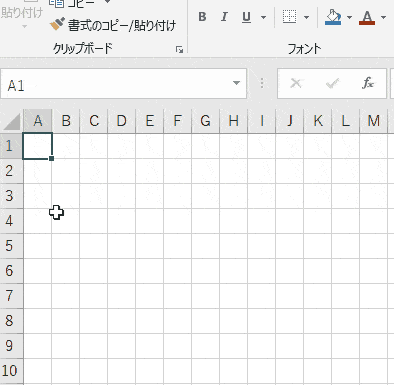Image resolution: width=394 pixels, height=385 pixels.
Task: Select column J header
Action: point(290,121)
